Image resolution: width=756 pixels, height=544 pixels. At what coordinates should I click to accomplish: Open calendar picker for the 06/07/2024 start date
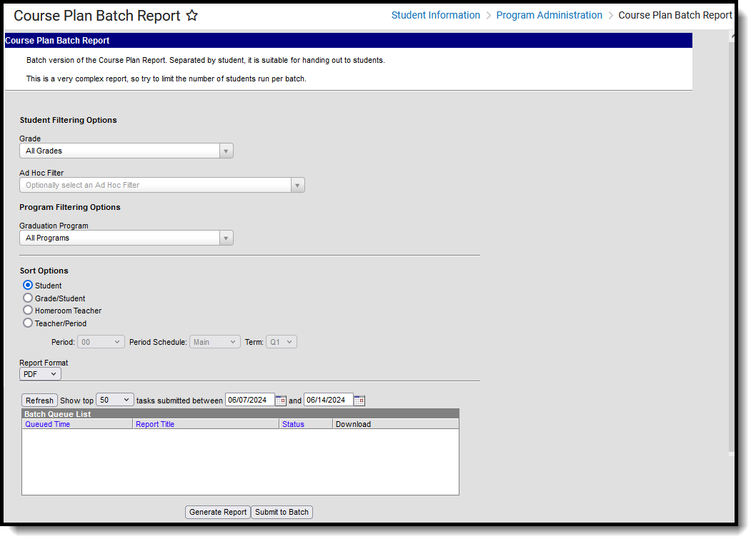(281, 401)
